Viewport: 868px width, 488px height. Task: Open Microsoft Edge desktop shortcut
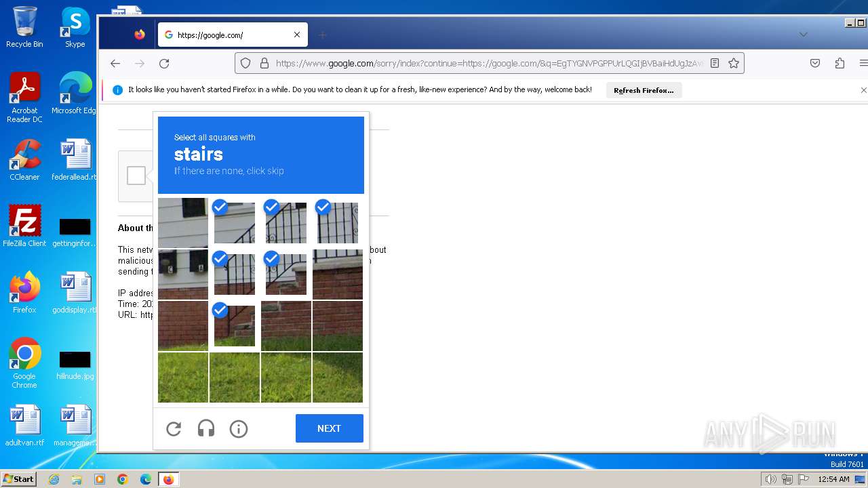tap(75, 94)
